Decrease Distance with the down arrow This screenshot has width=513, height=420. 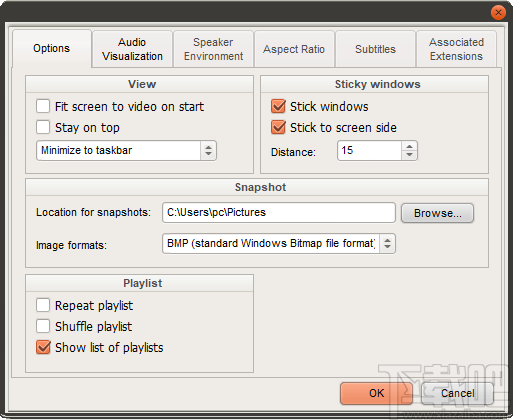pyautogui.click(x=409, y=155)
